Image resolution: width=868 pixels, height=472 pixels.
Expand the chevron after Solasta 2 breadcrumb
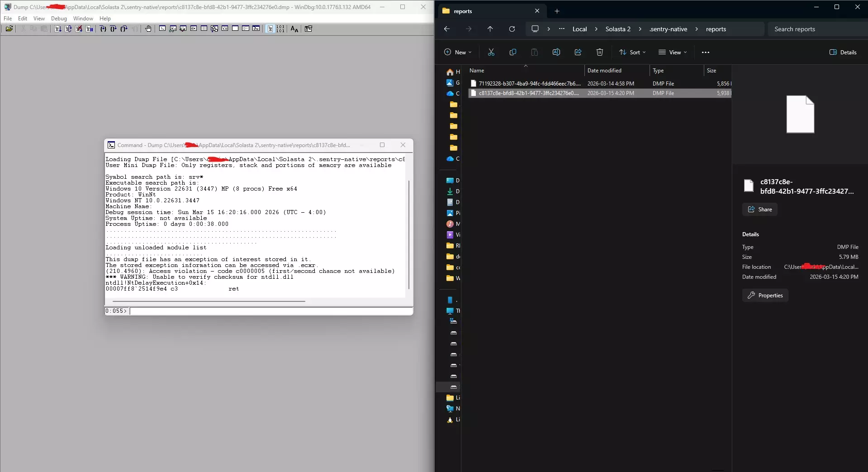coord(640,29)
